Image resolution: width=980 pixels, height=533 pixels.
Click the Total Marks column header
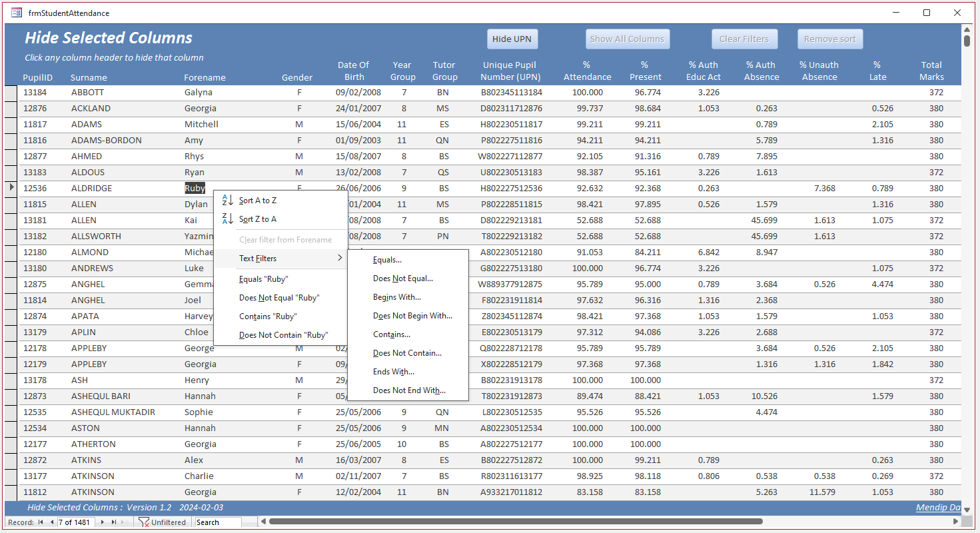(931, 71)
